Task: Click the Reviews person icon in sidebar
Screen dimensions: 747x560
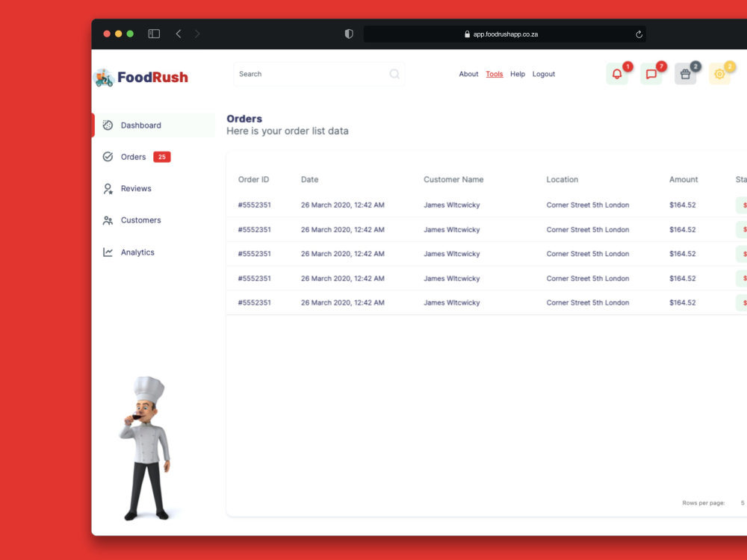Action: (x=108, y=188)
